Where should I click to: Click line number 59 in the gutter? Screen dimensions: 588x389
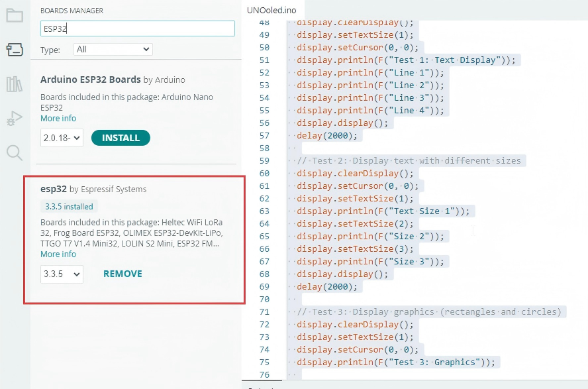[x=264, y=160]
